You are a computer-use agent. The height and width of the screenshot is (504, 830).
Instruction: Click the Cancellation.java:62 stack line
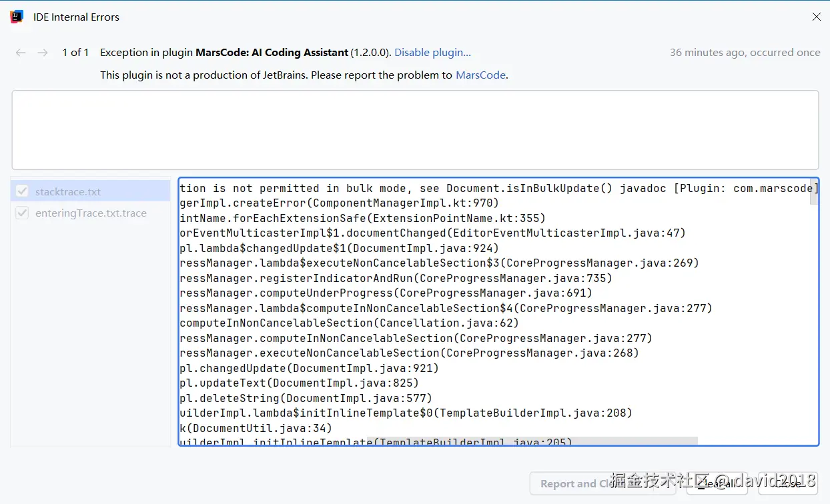click(x=349, y=323)
